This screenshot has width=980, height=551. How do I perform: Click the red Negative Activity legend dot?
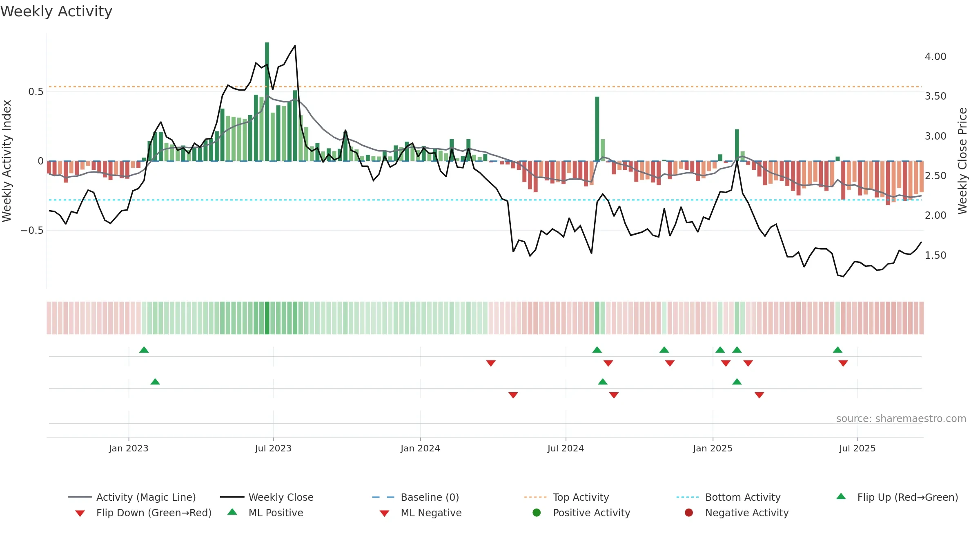[689, 513]
